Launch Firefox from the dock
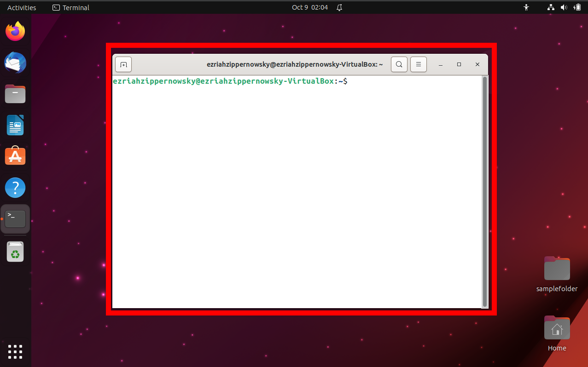588x367 pixels. coord(15,31)
